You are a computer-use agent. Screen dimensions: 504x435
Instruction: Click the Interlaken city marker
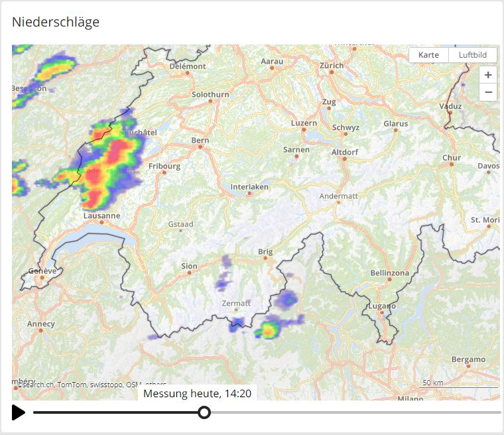(x=249, y=194)
